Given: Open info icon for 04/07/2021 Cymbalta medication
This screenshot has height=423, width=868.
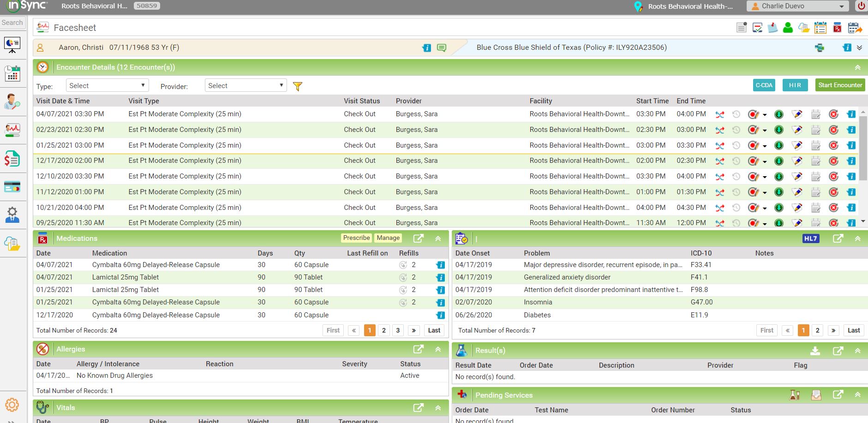Looking at the screenshot, I should click(x=441, y=265).
